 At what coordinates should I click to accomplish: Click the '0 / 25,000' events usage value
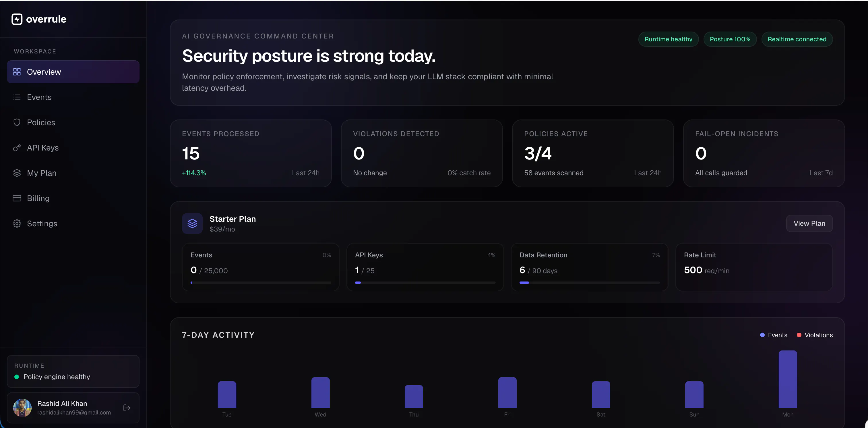point(209,270)
